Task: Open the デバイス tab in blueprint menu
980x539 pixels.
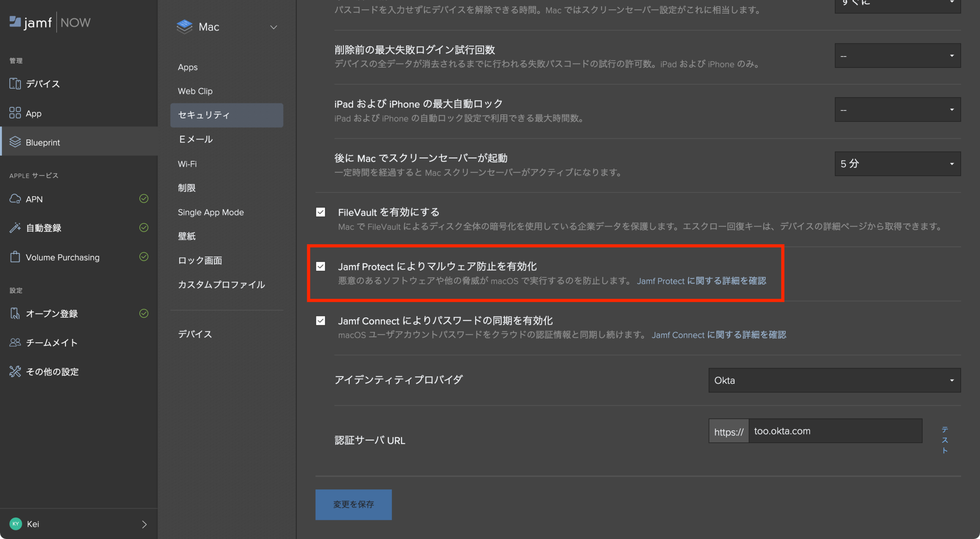Action: coord(195,334)
